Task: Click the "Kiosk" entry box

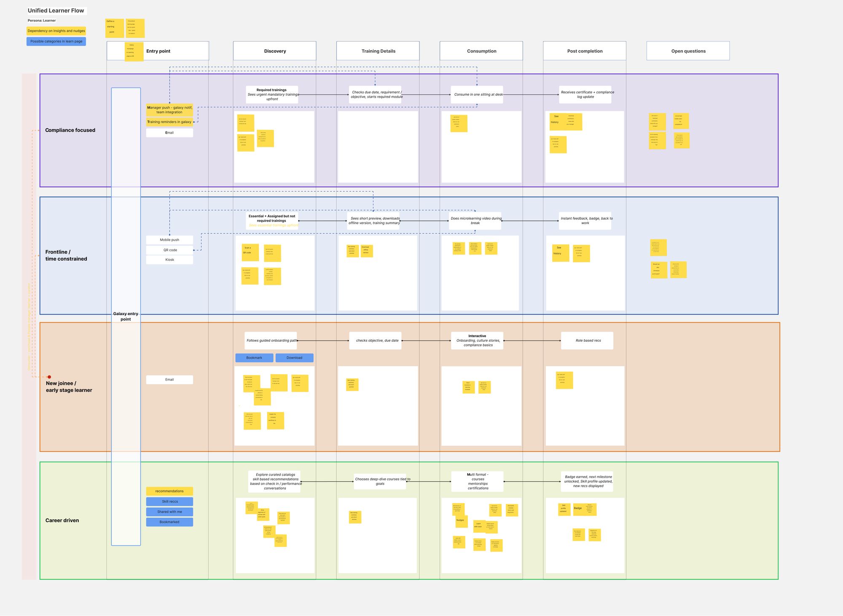Action: click(169, 260)
